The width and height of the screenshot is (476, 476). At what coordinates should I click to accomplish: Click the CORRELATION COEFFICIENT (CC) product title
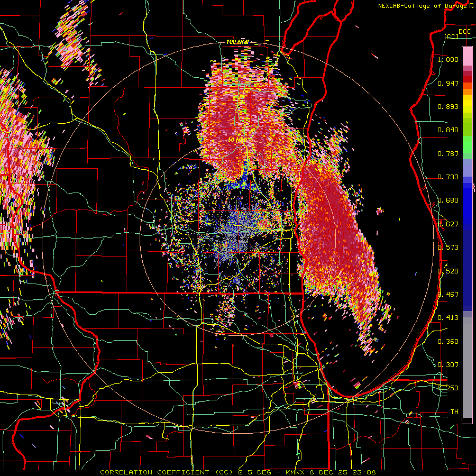click(x=167, y=472)
